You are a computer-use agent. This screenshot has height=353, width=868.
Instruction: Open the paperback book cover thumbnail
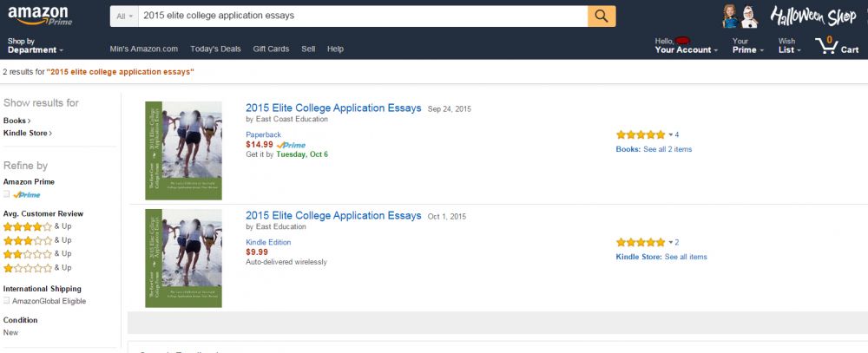tap(183, 151)
